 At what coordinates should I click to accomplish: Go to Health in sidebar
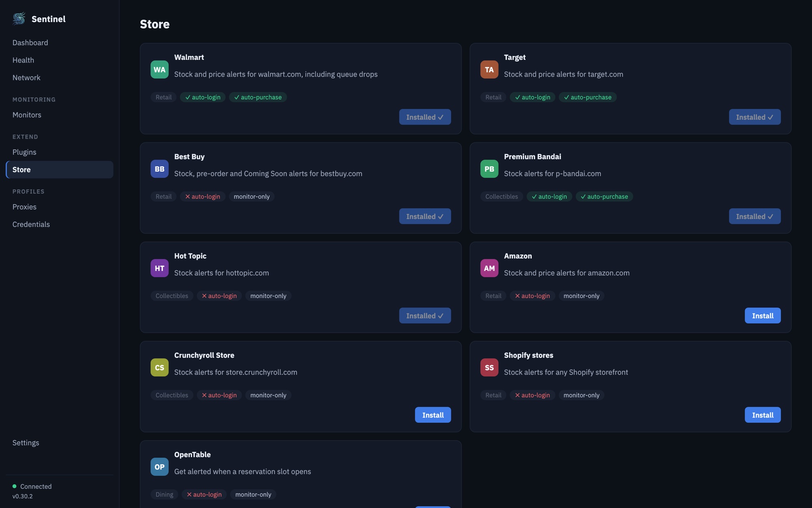pyautogui.click(x=59, y=60)
